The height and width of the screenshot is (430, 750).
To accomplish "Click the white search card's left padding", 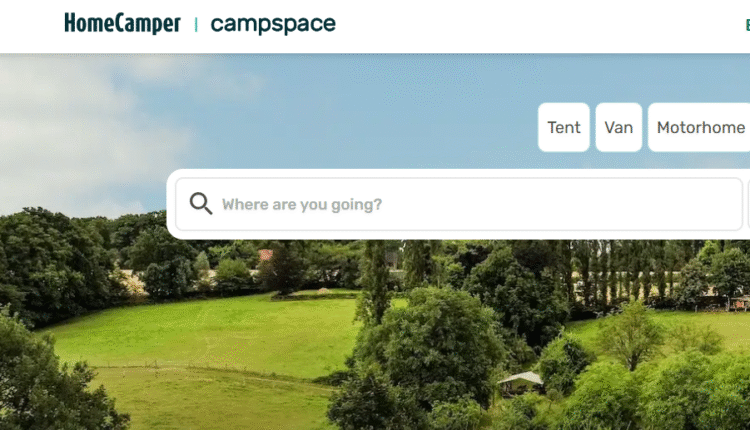I will 171,204.
